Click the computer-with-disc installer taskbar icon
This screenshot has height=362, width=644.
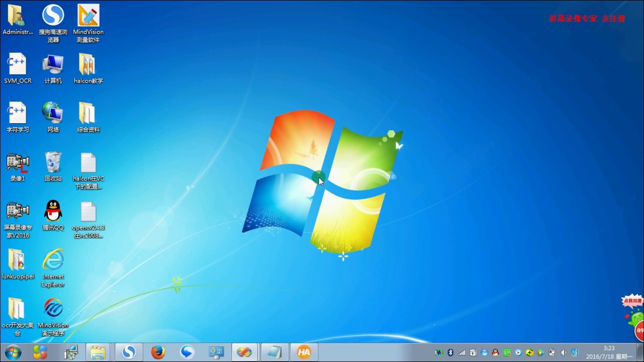71,352
